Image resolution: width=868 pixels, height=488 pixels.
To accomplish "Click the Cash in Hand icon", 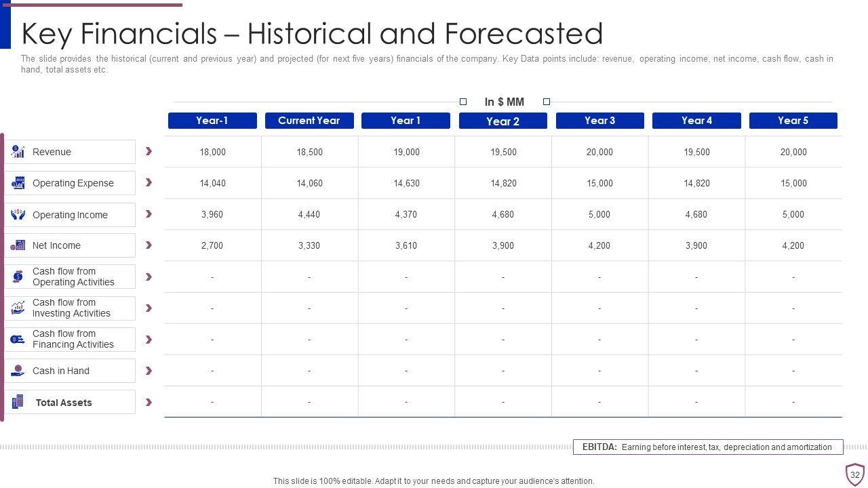I will [18, 371].
